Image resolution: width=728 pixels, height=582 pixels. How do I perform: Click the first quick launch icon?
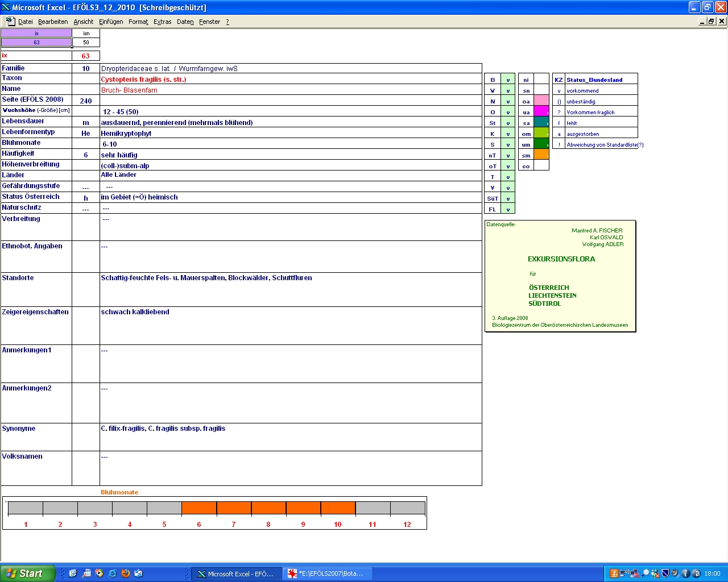point(73,573)
